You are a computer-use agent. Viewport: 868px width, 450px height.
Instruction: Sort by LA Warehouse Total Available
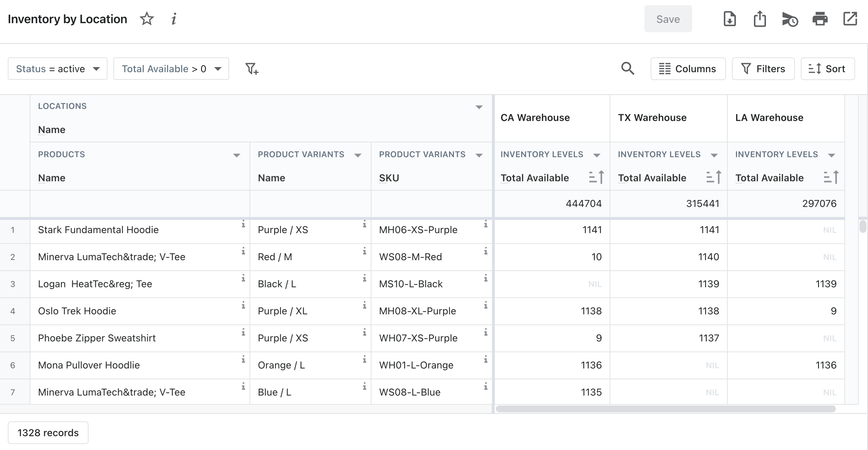[x=831, y=177]
